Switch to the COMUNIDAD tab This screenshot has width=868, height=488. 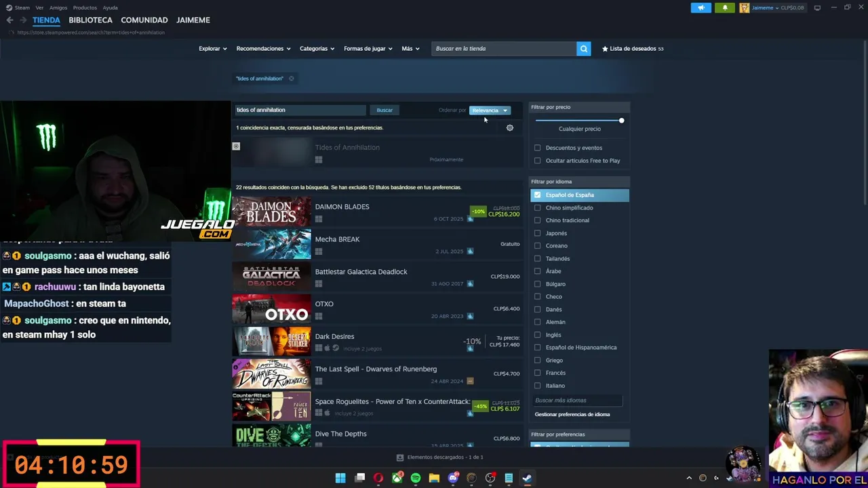[144, 20]
